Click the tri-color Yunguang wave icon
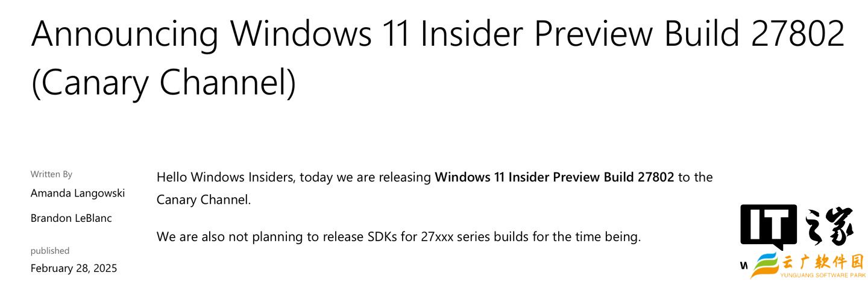Viewport: 868px width, 281px height. click(765, 265)
